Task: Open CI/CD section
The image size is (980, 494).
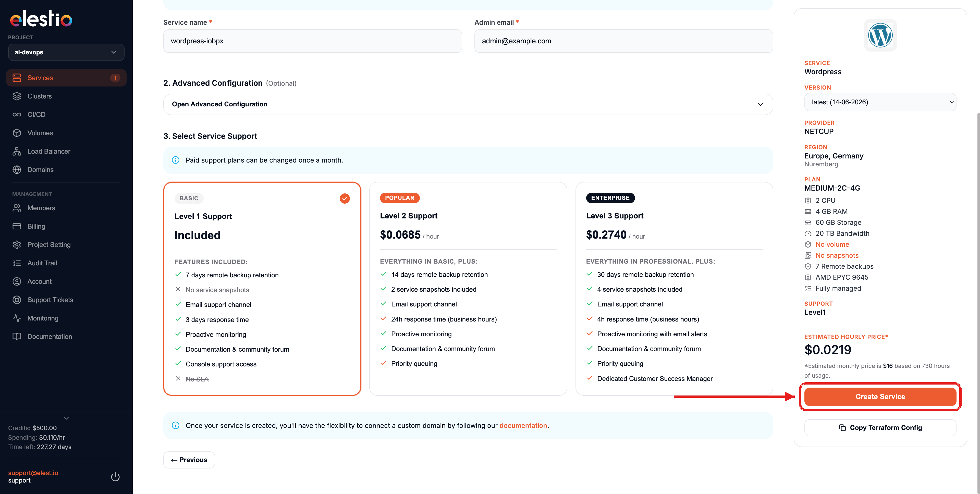Action: click(66, 115)
